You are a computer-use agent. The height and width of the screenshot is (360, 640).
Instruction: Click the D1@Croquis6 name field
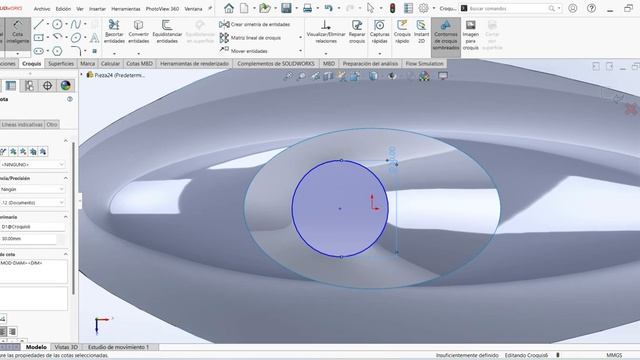click(x=33, y=226)
